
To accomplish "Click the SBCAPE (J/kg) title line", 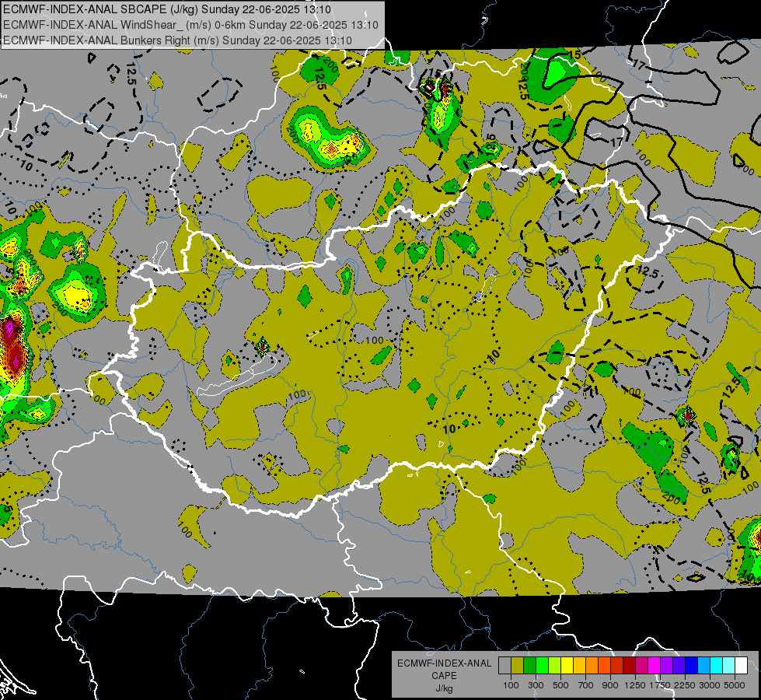I will pos(167,9).
